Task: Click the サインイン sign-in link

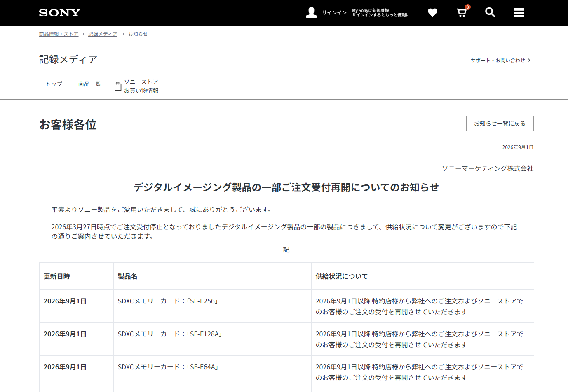Action: point(334,13)
